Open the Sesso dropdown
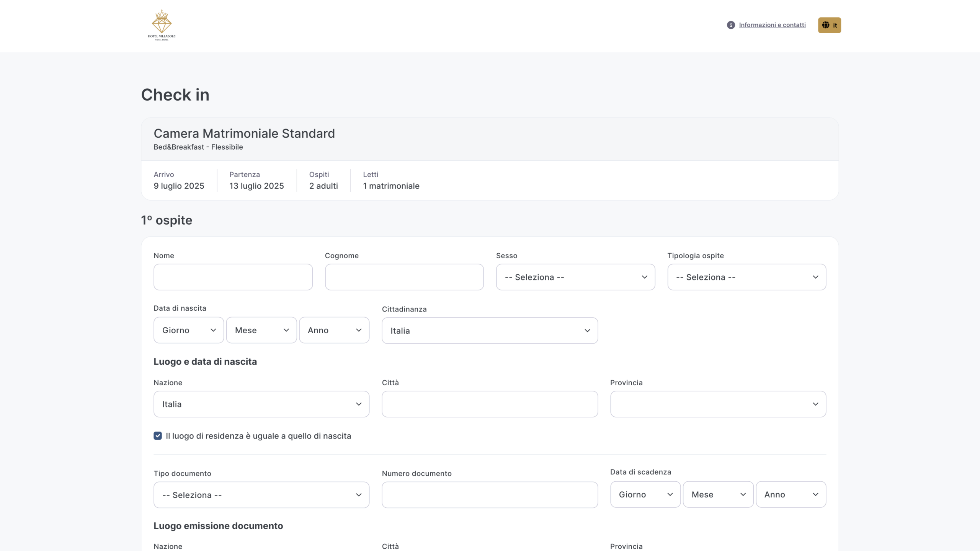Screen dimensions: 980x551 (x=575, y=277)
